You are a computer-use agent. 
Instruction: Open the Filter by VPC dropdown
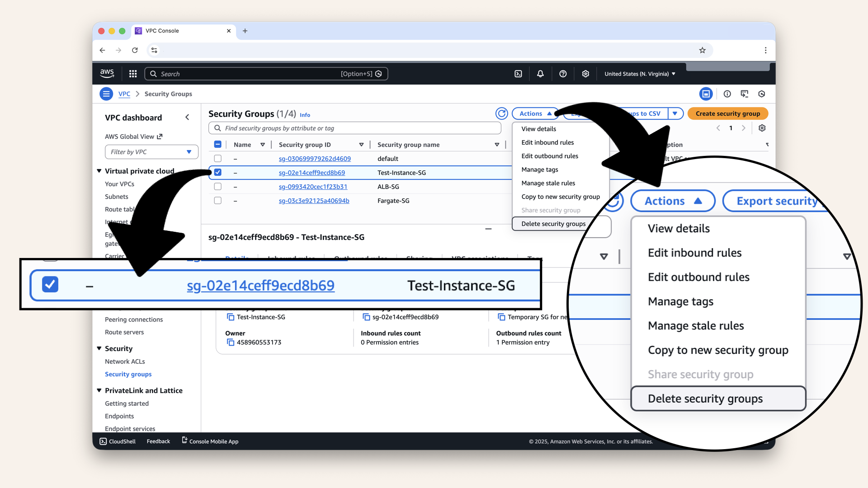point(151,152)
